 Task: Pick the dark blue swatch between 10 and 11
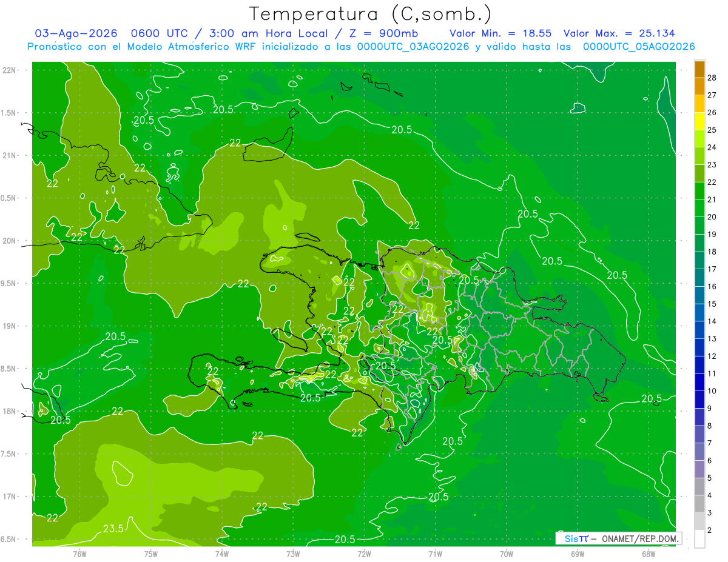point(699,382)
